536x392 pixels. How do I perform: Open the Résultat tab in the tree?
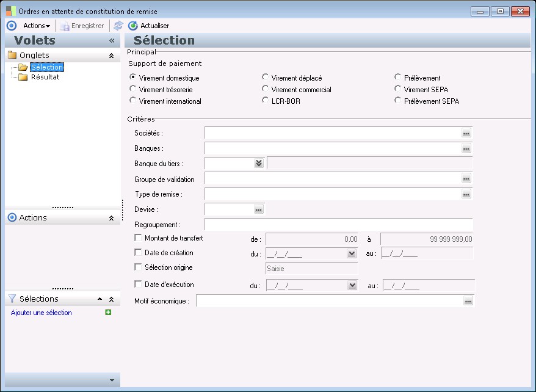[45, 77]
